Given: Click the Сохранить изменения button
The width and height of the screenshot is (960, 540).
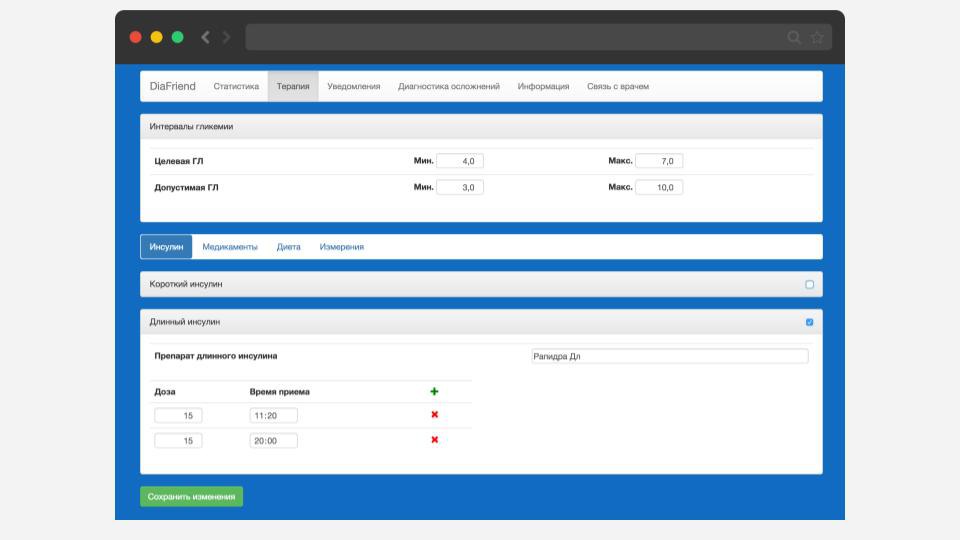Looking at the screenshot, I should coord(191,497).
